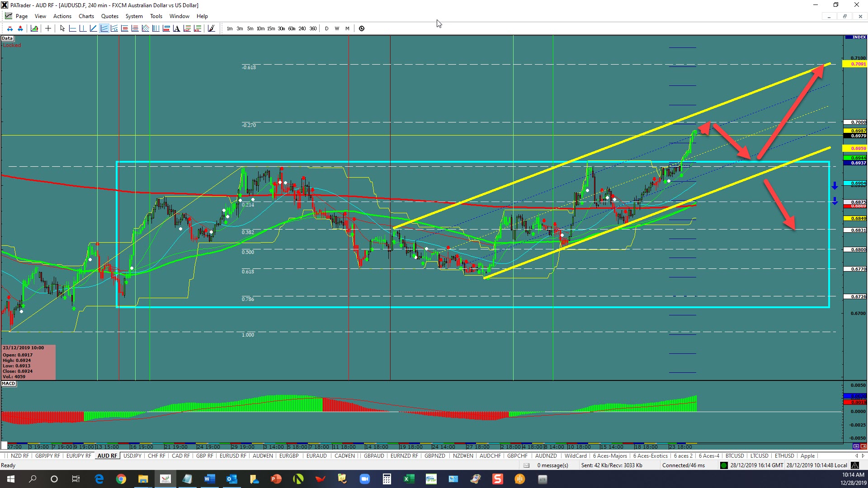Select the red-blue bands tool
Image resolution: width=868 pixels, height=488 pixels.
click(x=166, y=28)
